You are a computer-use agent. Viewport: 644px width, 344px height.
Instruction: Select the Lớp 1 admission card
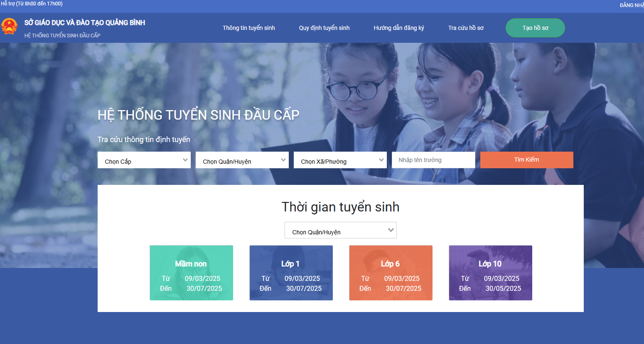point(291,273)
